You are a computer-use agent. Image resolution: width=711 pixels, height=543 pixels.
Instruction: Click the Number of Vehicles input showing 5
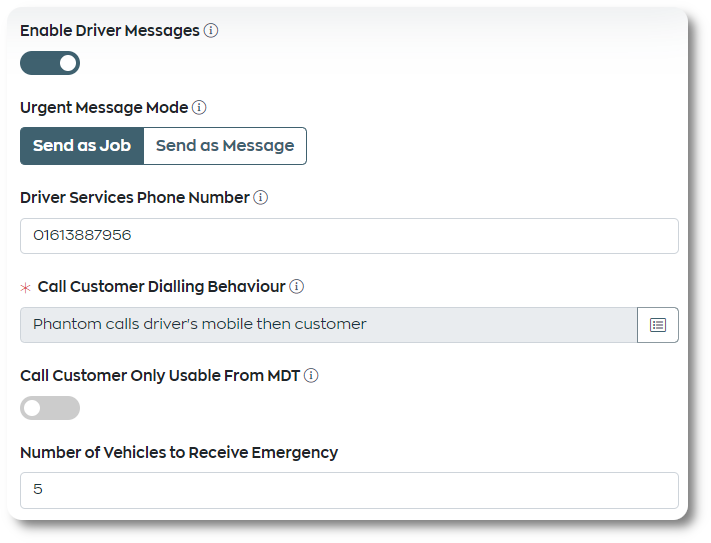coord(349,490)
